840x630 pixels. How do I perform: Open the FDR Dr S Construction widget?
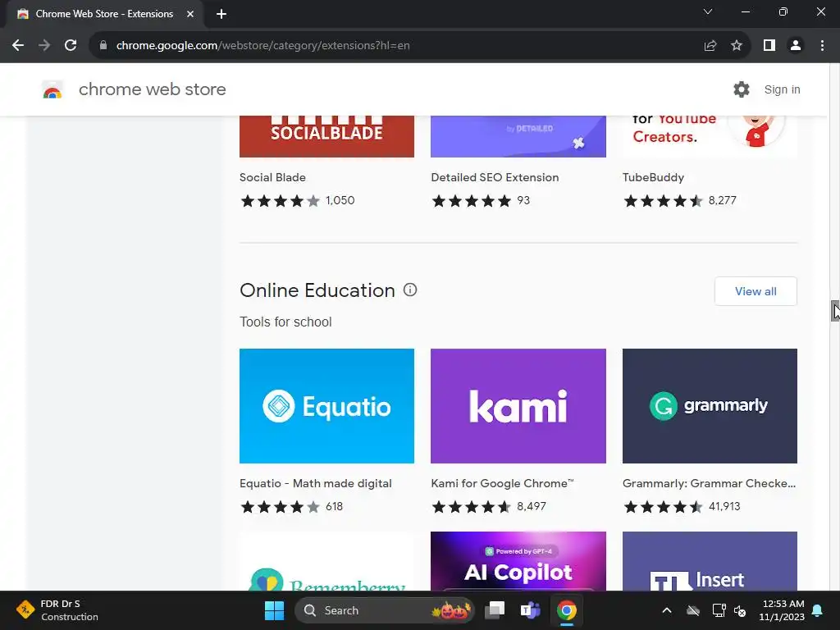point(57,610)
